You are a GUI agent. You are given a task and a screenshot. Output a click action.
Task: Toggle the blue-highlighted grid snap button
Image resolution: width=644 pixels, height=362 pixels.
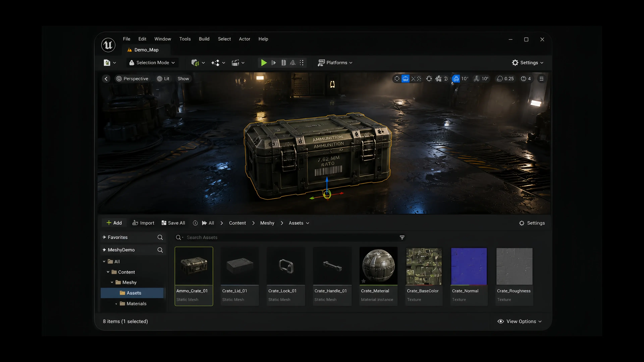456,79
